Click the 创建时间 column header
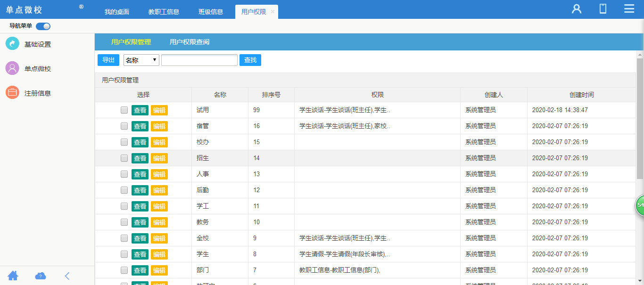This screenshot has height=285, width=644. (x=581, y=95)
